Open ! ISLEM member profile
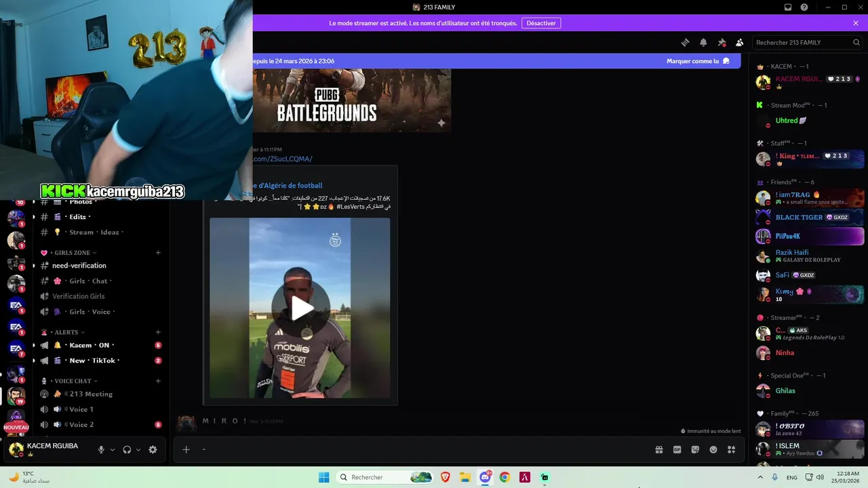This screenshot has height=488, width=868. click(810, 449)
